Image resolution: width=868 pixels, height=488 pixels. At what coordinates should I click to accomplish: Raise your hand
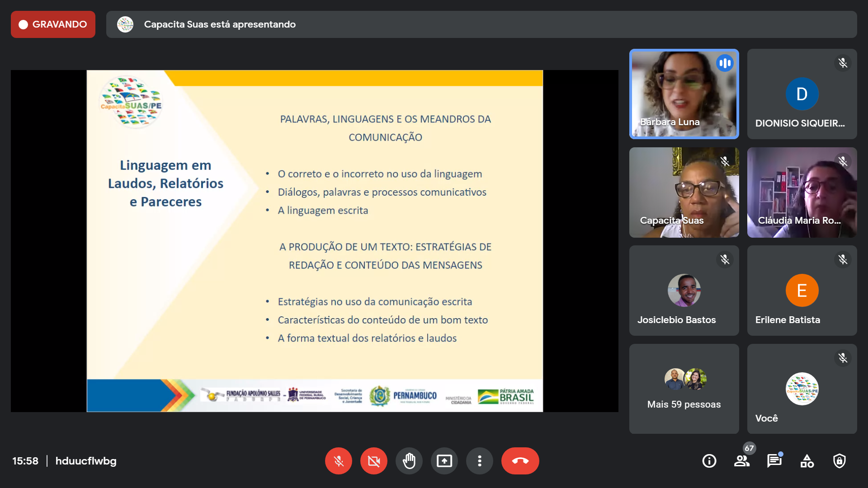pos(409,461)
